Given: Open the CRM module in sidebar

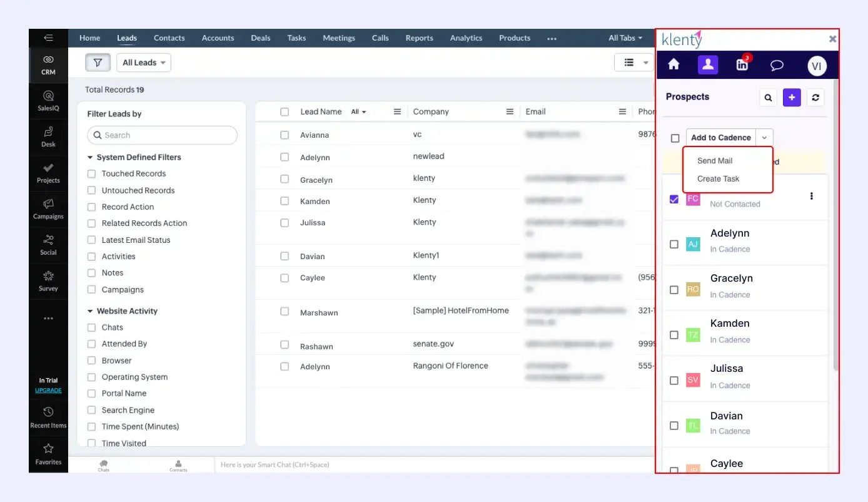Looking at the screenshot, I should pos(48,65).
